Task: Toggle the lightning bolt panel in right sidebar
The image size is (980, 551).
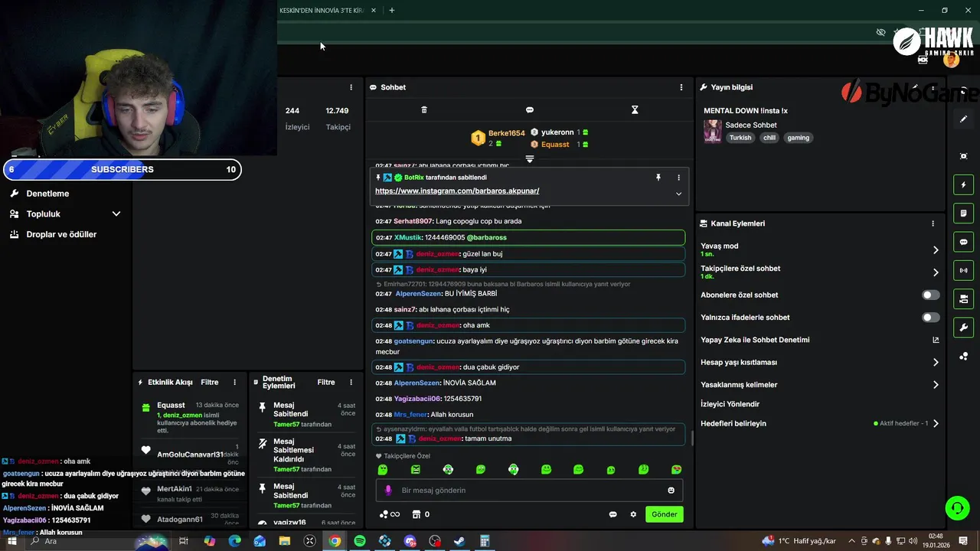Action: pos(963,184)
